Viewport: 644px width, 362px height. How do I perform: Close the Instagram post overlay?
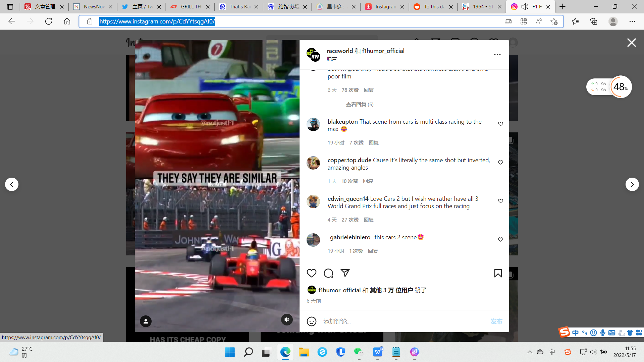tap(632, 43)
